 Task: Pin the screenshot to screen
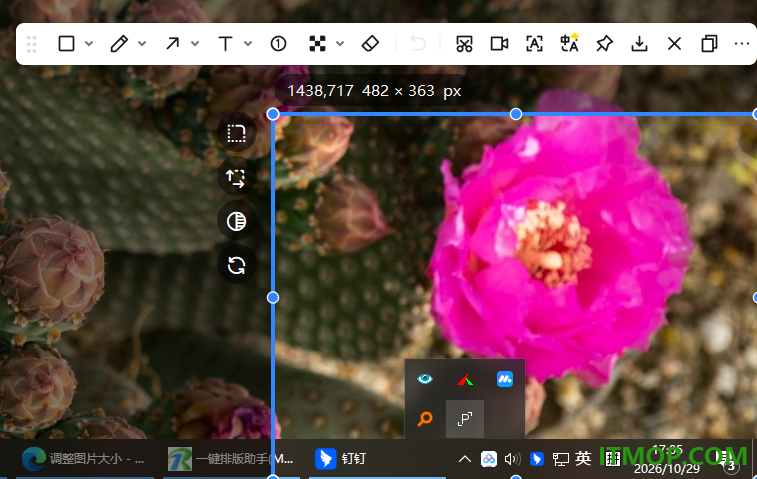[x=604, y=44]
